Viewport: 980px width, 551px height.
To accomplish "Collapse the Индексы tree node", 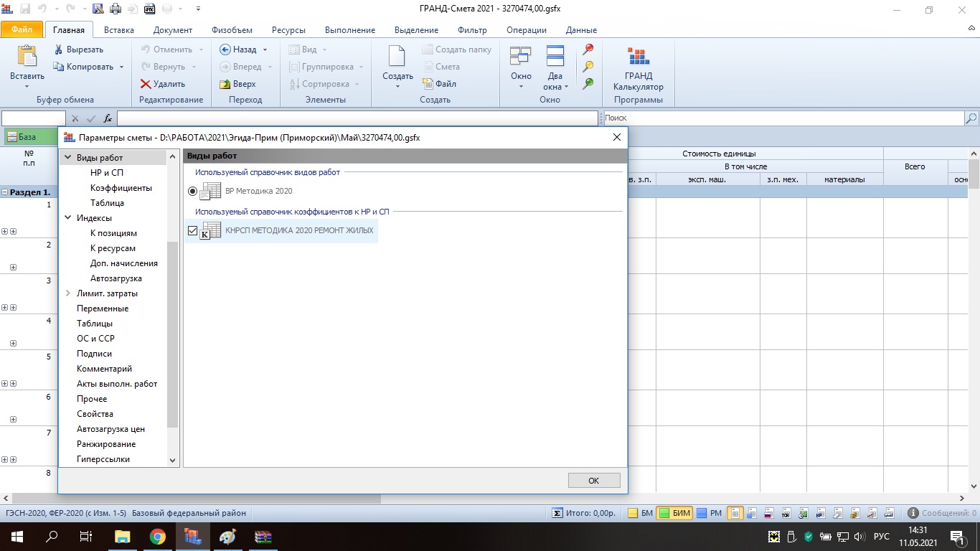I will point(68,218).
